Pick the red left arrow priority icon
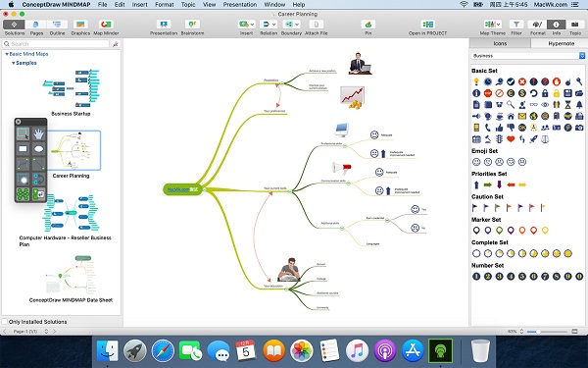Screen dimensions: 588x368 coord(511,184)
